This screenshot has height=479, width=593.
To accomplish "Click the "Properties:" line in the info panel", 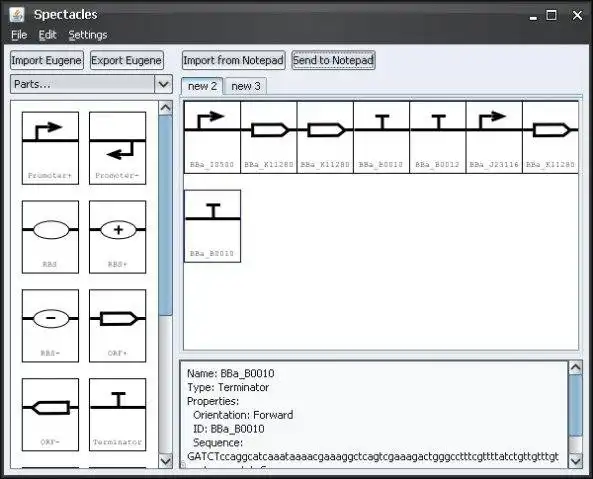I will coord(213,401).
